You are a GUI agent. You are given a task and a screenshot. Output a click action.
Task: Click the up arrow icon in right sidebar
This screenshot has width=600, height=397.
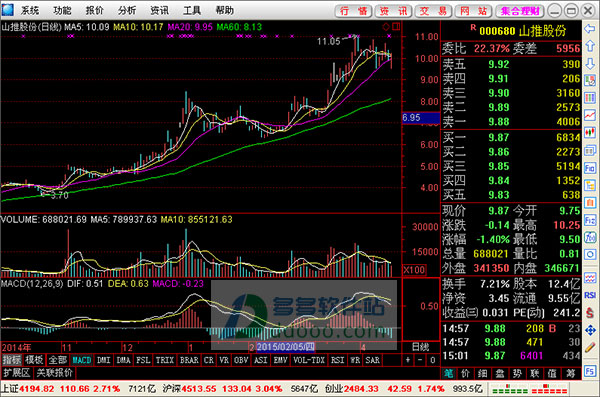pos(589,46)
